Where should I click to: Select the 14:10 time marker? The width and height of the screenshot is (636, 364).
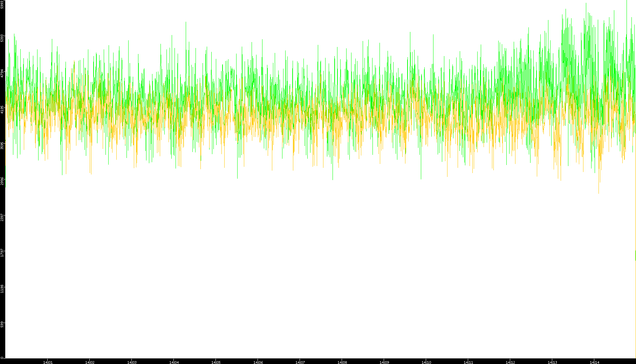pyautogui.click(x=426, y=362)
